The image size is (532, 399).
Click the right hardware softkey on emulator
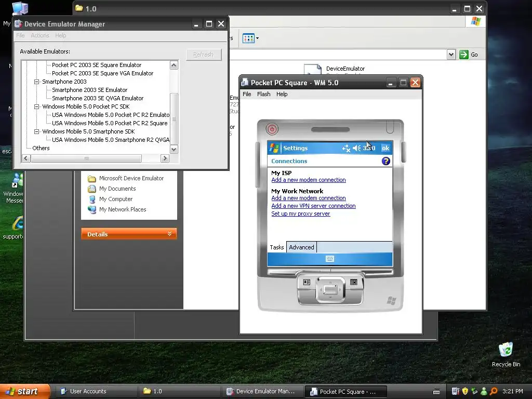[353, 282]
